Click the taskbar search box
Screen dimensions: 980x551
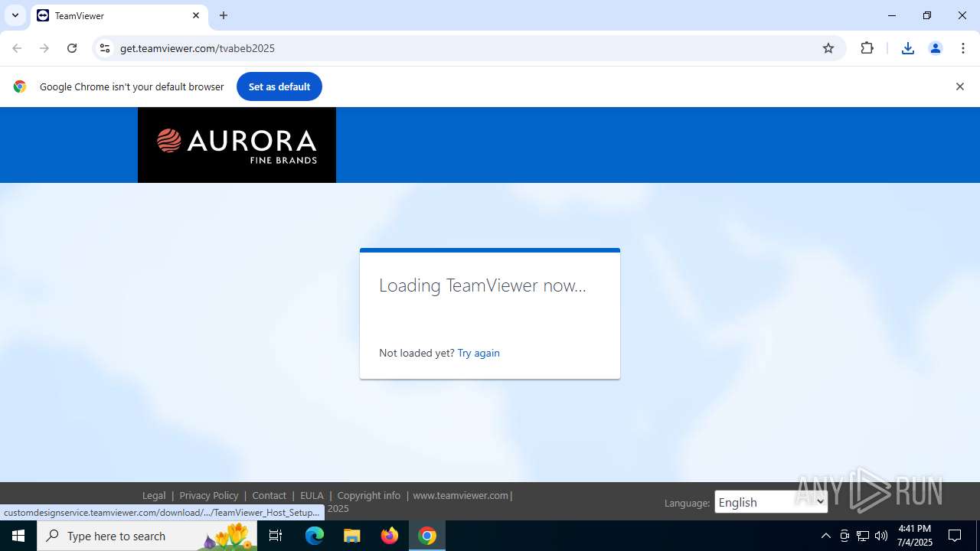[147, 536]
